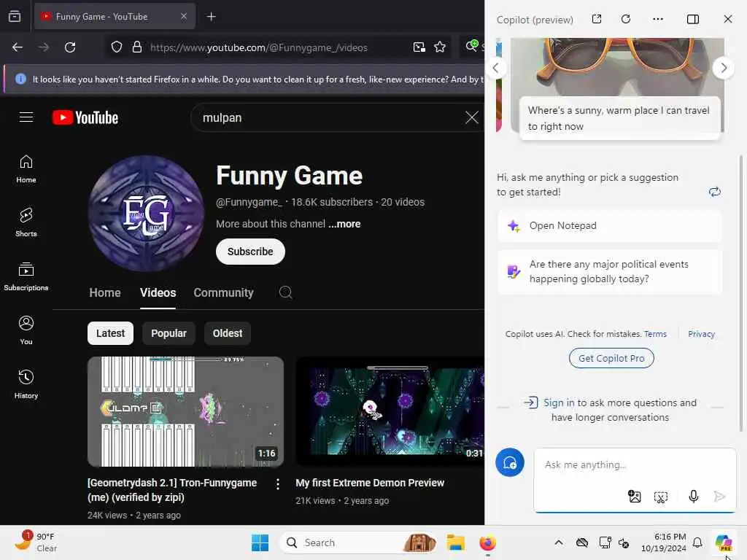Select the channel Videos tab
The height and width of the screenshot is (560, 747).
[x=158, y=292]
